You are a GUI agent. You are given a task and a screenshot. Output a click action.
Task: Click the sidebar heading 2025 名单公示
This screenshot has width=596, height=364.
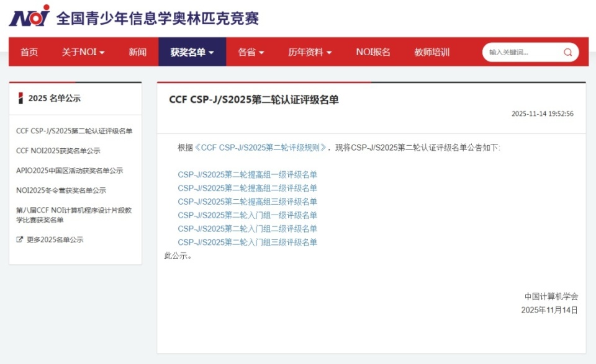[x=55, y=99]
